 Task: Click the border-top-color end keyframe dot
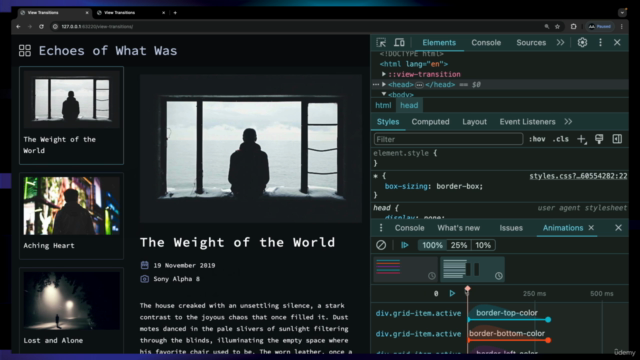(x=548, y=320)
